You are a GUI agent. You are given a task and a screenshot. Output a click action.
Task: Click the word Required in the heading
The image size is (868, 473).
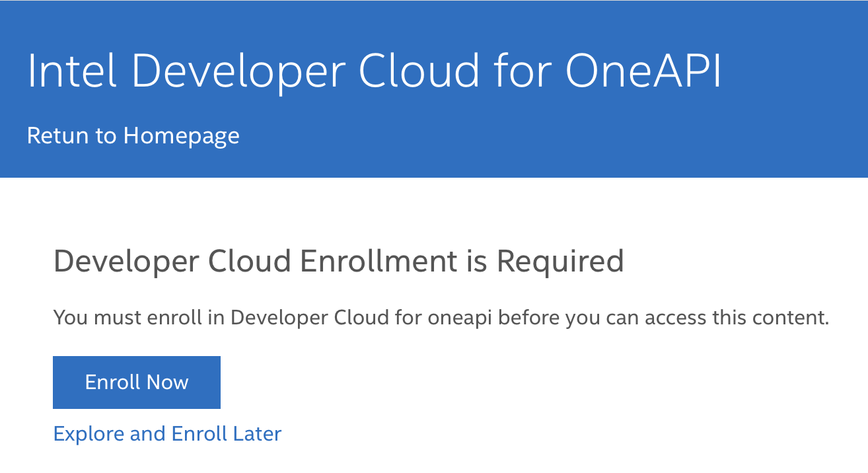pyautogui.click(x=560, y=262)
